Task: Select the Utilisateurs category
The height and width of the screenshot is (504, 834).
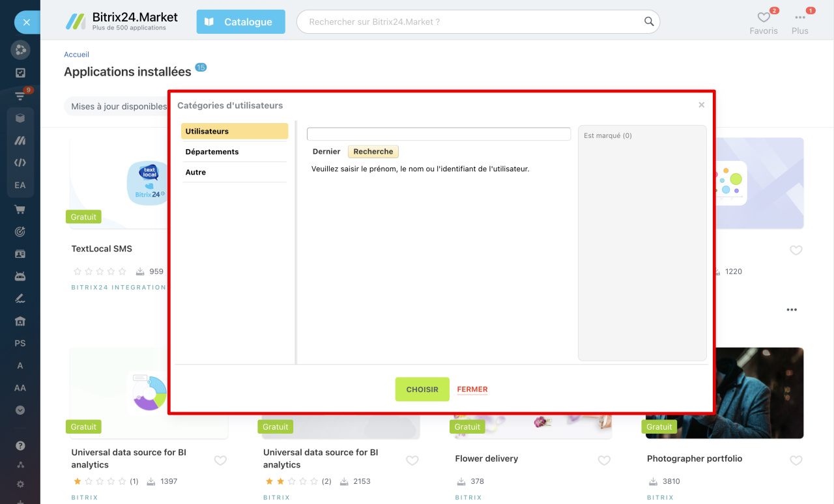Action: click(235, 131)
